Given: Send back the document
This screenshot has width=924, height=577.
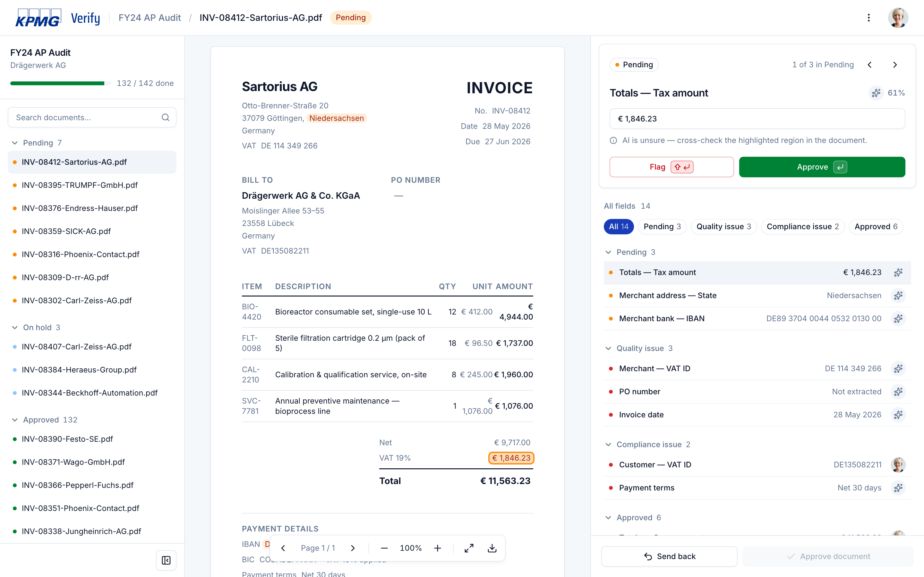Looking at the screenshot, I should pyautogui.click(x=669, y=556).
